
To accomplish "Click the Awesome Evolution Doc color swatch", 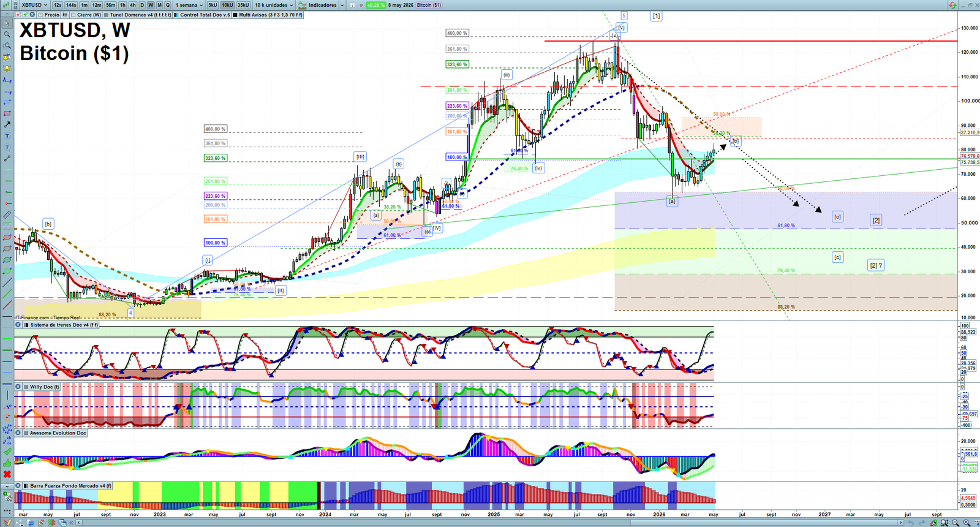I will (26, 433).
